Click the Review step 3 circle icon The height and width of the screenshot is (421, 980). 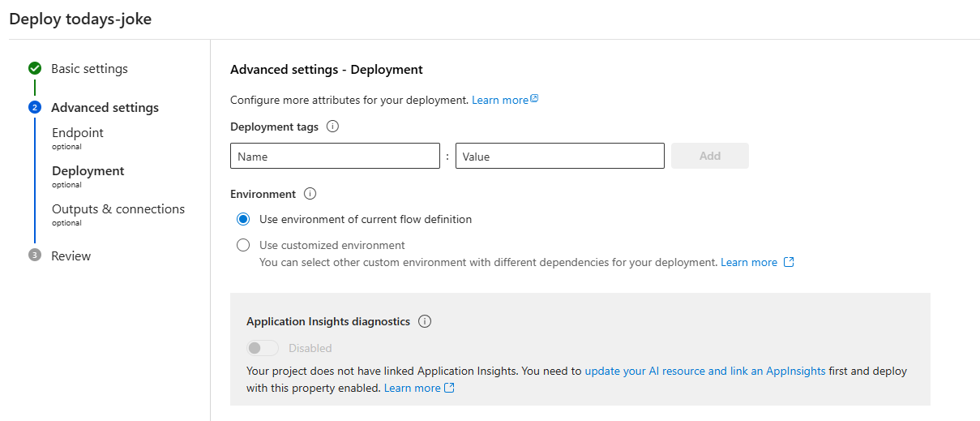tap(35, 256)
